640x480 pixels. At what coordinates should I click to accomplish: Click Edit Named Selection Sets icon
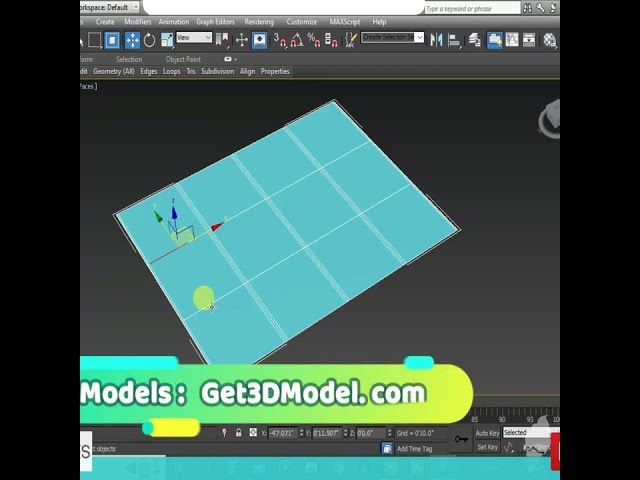350,40
